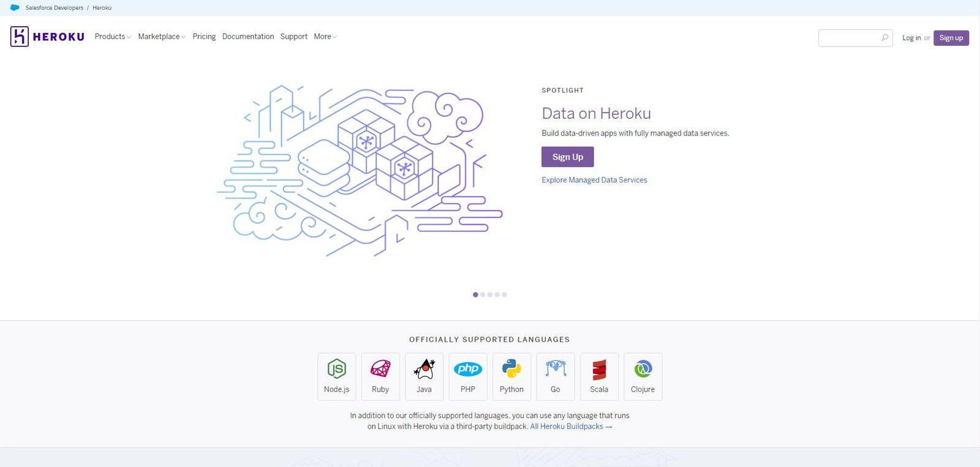Click the Log in link
The height and width of the screenshot is (467, 980).
pos(911,38)
